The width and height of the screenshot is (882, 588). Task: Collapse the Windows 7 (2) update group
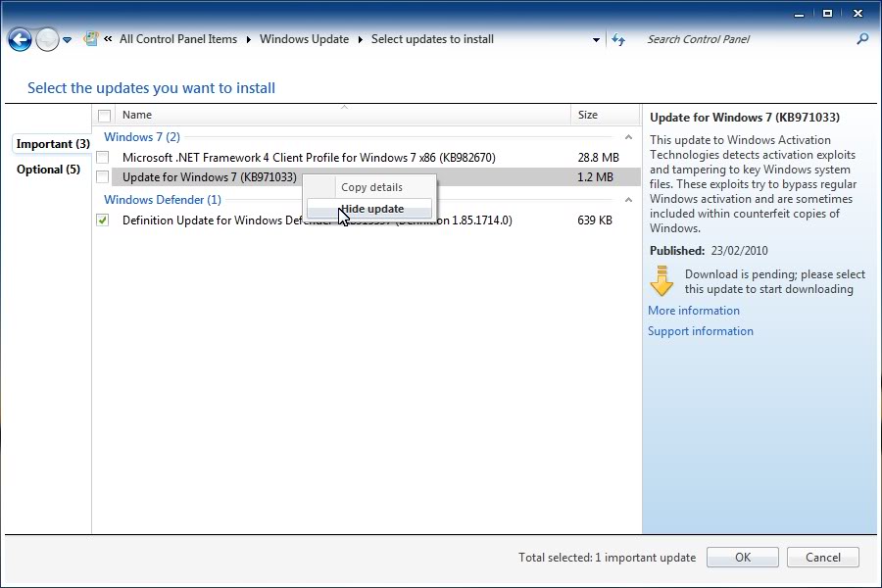pyautogui.click(x=629, y=136)
